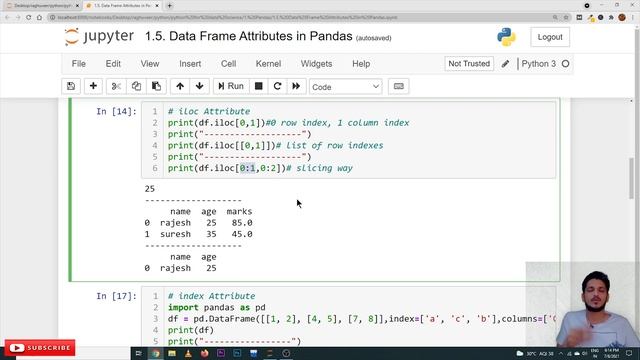Move selected cell up
Screen dimensions: 640x360
[x=180, y=86]
